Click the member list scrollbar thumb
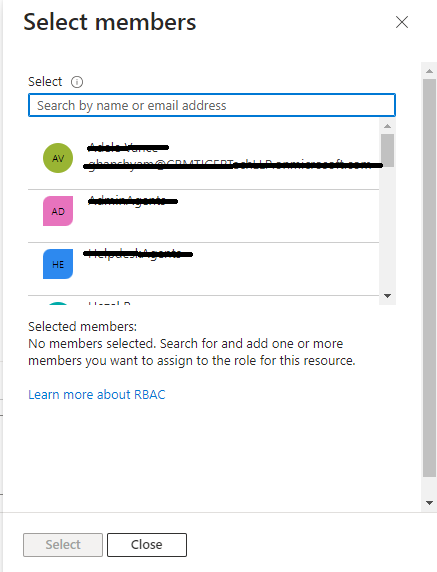The height and width of the screenshot is (572, 437). [387, 150]
